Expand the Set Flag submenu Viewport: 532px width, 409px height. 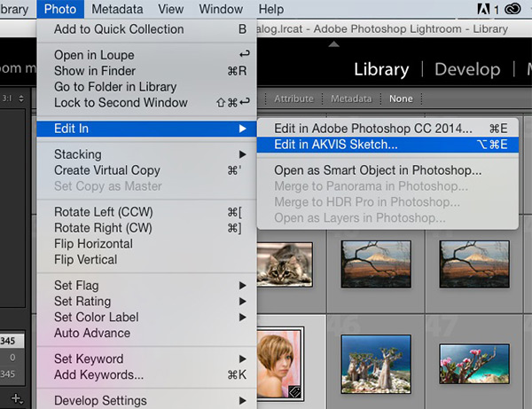(x=146, y=286)
